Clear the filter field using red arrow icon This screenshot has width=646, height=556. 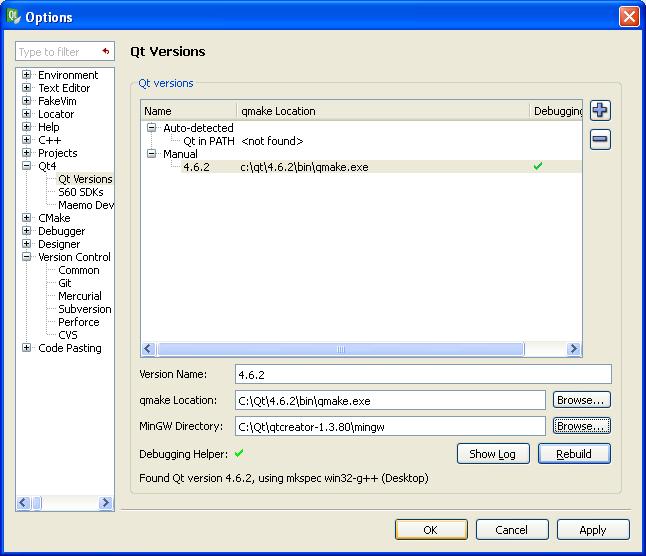(x=105, y=51)
